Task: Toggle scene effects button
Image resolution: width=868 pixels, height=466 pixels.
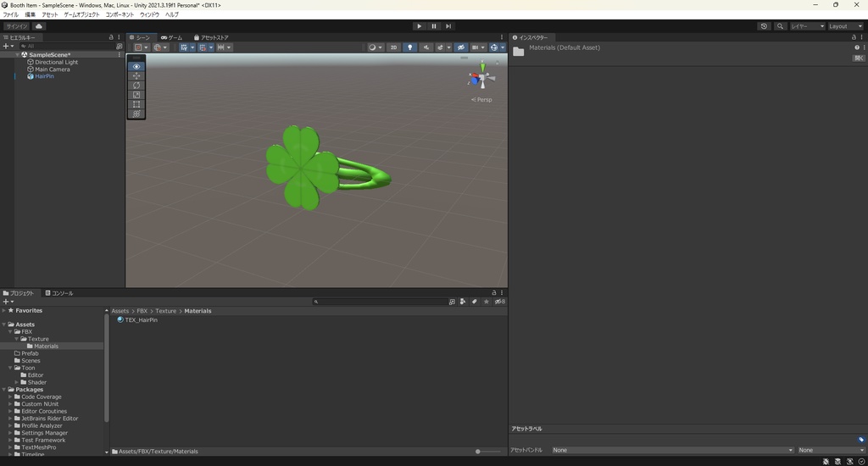Action: pyautogui.click(x=441, y=47)
